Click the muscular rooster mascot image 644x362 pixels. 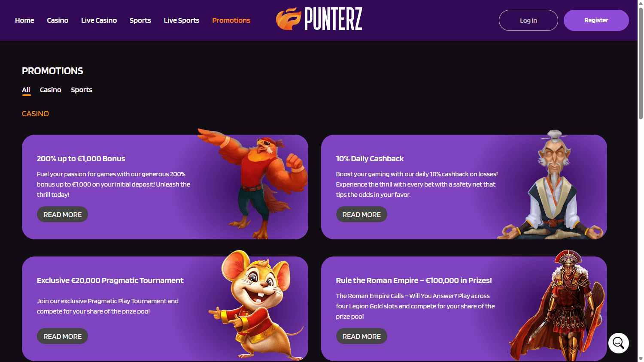(x=253, y=184)
